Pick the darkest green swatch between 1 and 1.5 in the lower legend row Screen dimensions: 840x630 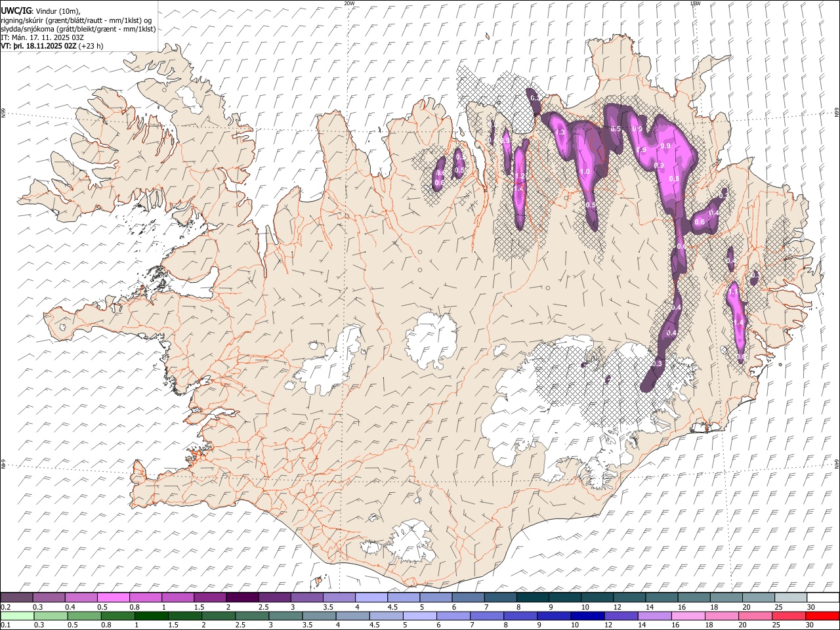point(151,616)
